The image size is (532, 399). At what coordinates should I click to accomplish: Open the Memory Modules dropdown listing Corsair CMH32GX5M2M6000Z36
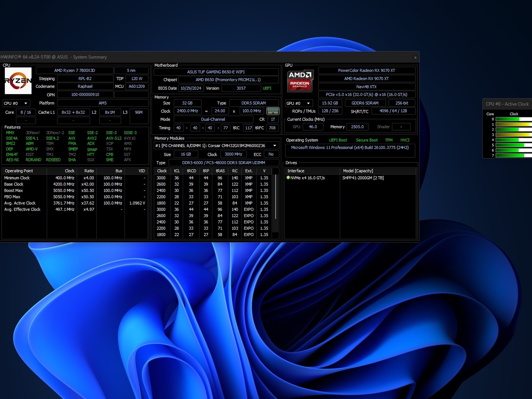pos(275,145)
